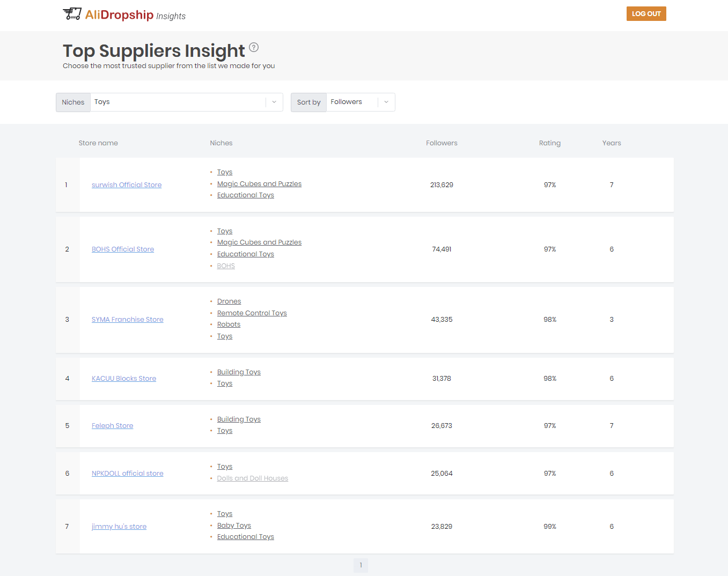Open Feleph Store link
The image size is (728, 576).
click(112, 425)
